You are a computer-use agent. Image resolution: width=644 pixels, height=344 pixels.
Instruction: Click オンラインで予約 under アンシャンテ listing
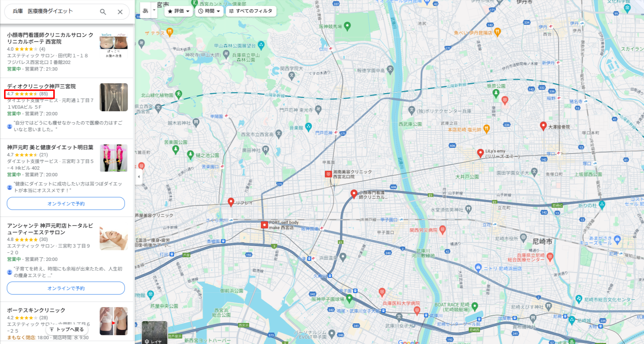click(66, 288)
